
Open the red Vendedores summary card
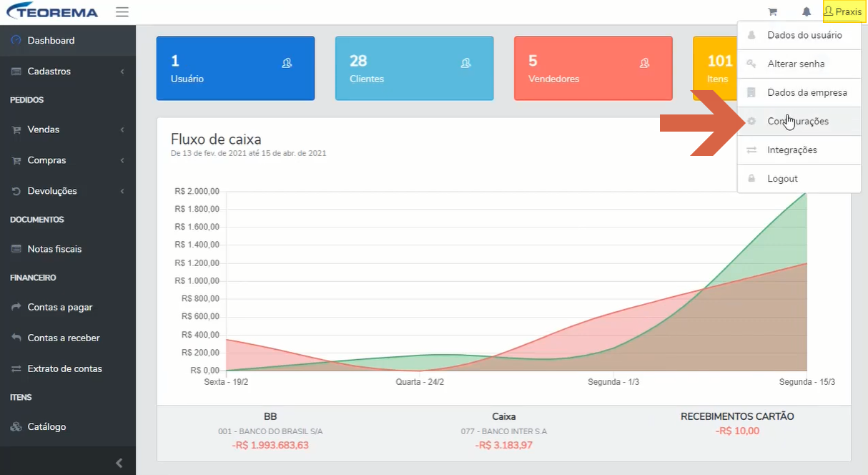click(593, 68)
